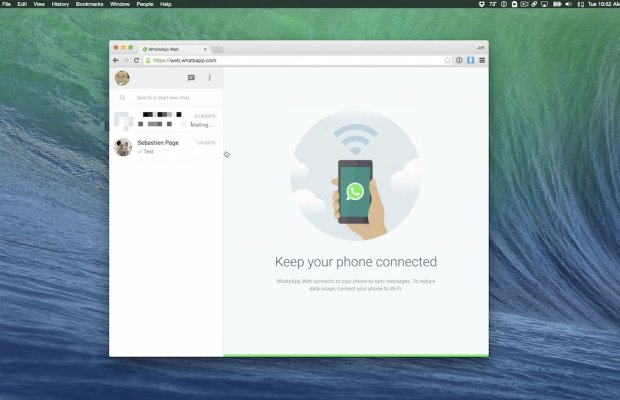Open the Bookmarks menu
This screenshot has width=620, height=400.
(x=89, y=4)
